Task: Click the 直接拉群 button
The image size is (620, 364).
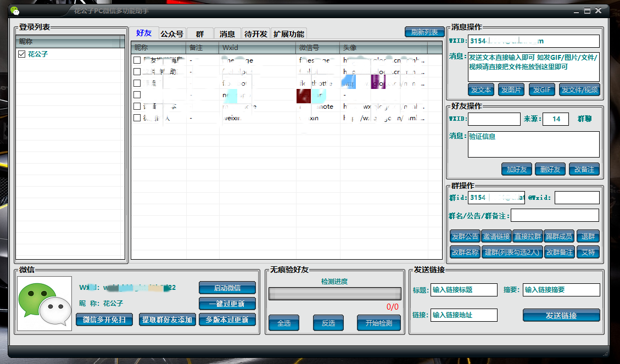Action: pos(528,236)
